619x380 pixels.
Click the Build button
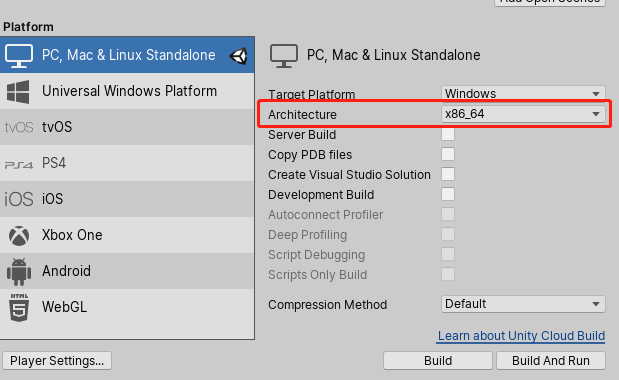tap(438, 361)
